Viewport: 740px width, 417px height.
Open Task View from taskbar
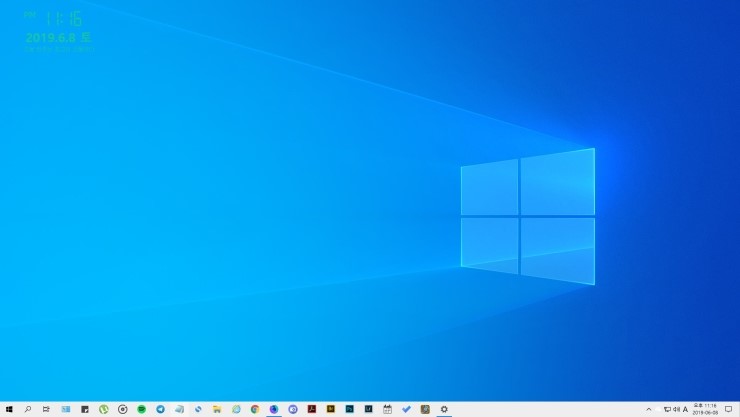pyautogui.click(x=46, y=409)
